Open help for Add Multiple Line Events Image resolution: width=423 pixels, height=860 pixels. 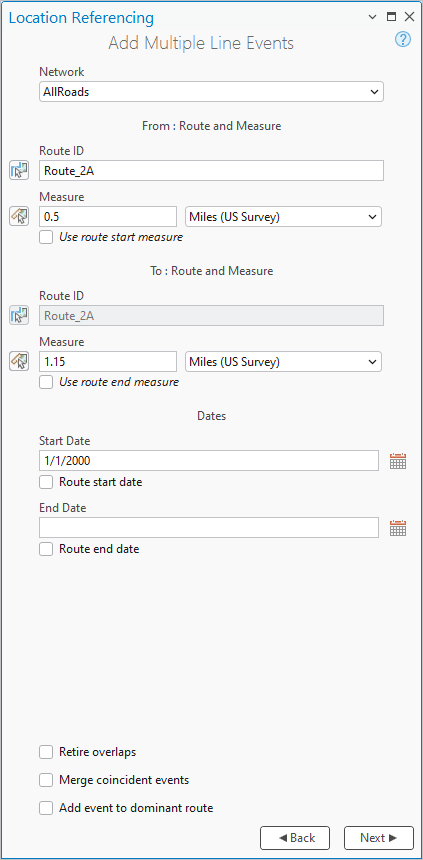coord(403,39)
